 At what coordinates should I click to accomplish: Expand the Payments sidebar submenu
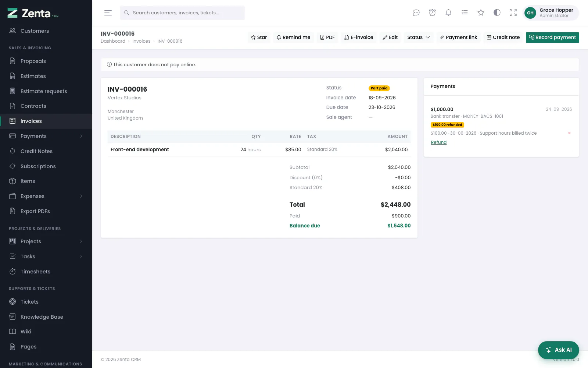[46, 136]
